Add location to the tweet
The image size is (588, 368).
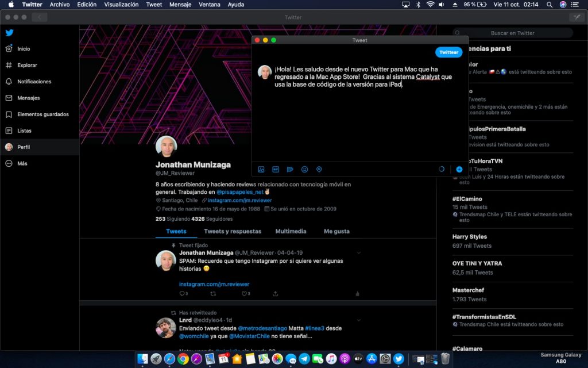click(x=319, y=170)
